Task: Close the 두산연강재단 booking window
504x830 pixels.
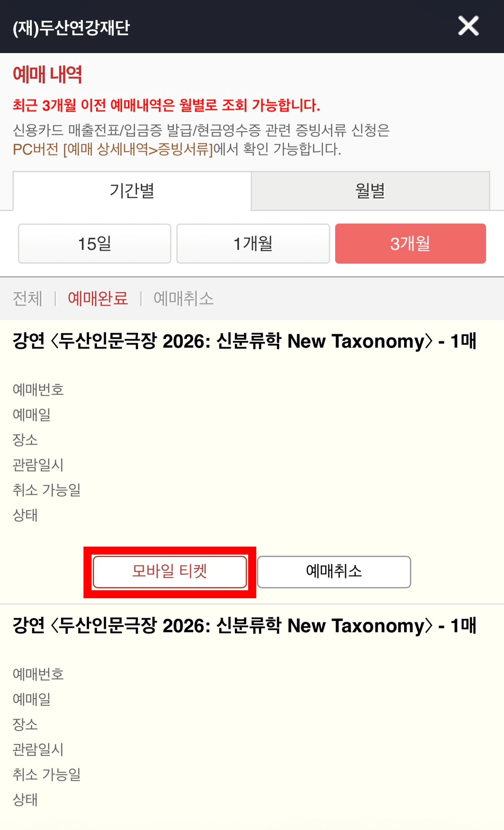Action: tap(468, 26)
